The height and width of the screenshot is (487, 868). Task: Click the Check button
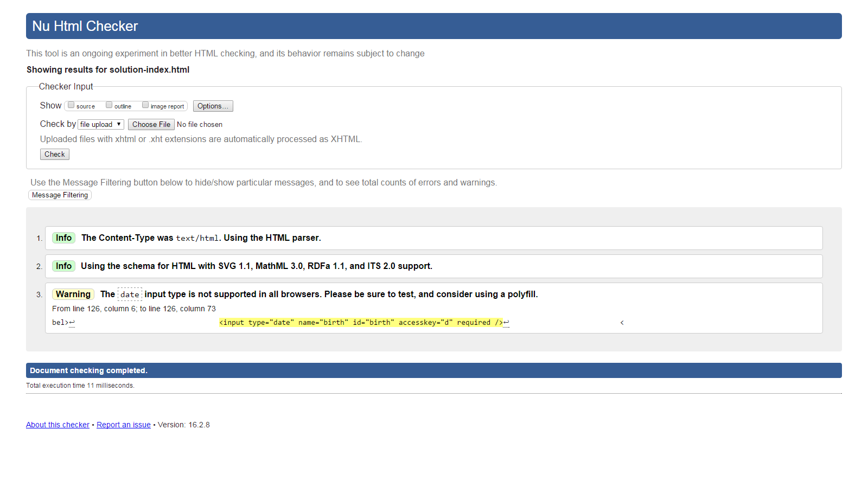(x=55, y=154)
